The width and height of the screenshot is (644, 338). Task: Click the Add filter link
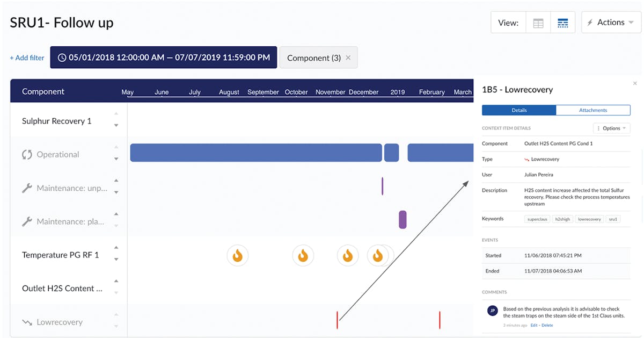click(27, 58)
